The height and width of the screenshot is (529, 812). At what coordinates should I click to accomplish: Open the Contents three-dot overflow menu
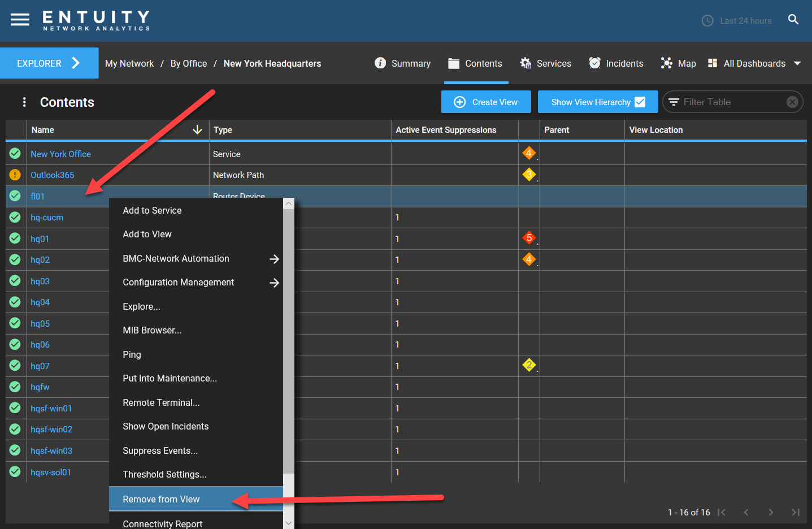click(x=24, y=102)
